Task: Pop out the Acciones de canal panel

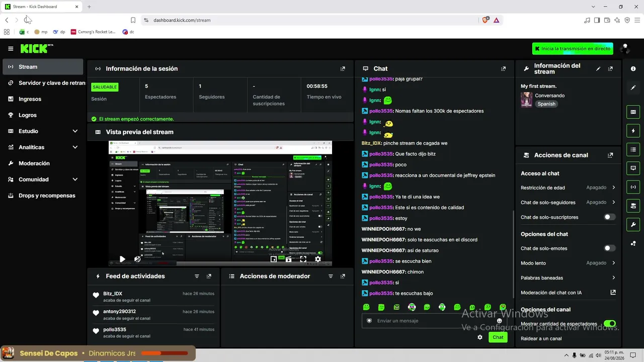Action: point(610,155)
